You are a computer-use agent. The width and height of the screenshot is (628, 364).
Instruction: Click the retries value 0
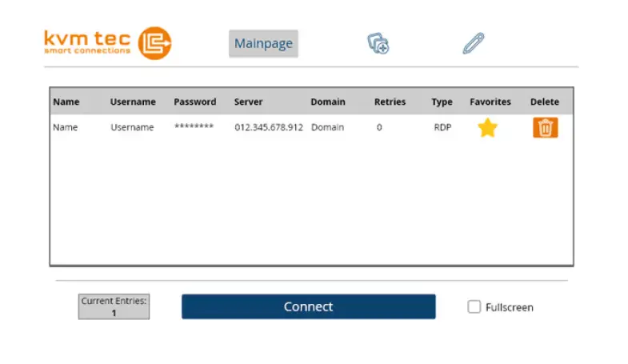click(379, 127)
